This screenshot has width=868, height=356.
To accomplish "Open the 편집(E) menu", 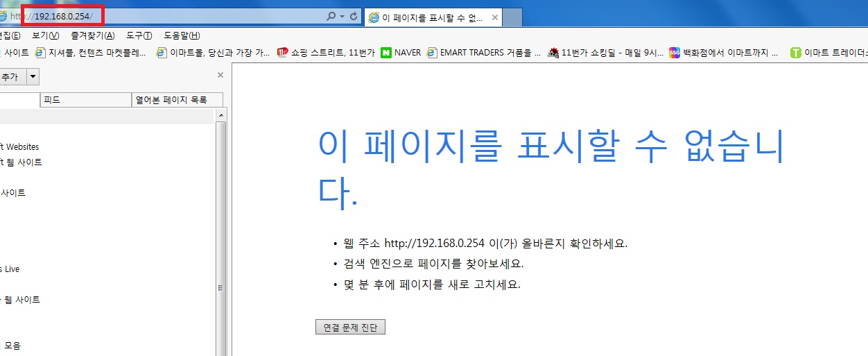I will 10,35.
